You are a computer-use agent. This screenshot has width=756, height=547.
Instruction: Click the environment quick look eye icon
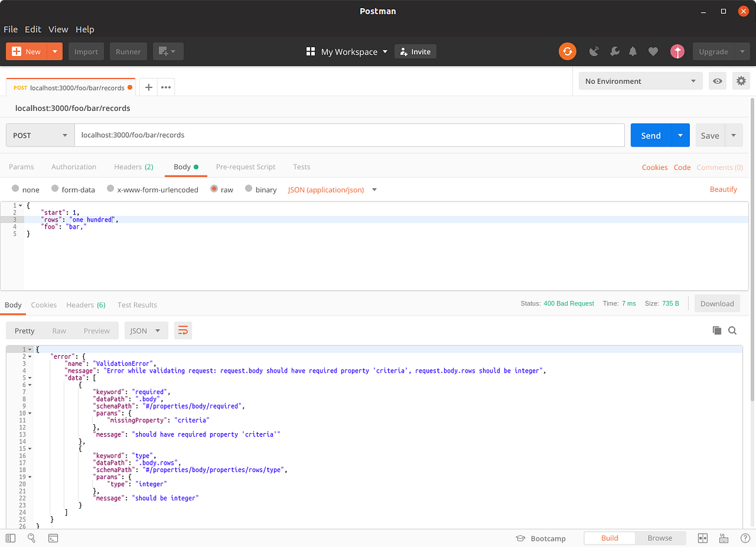coord(717,81)
